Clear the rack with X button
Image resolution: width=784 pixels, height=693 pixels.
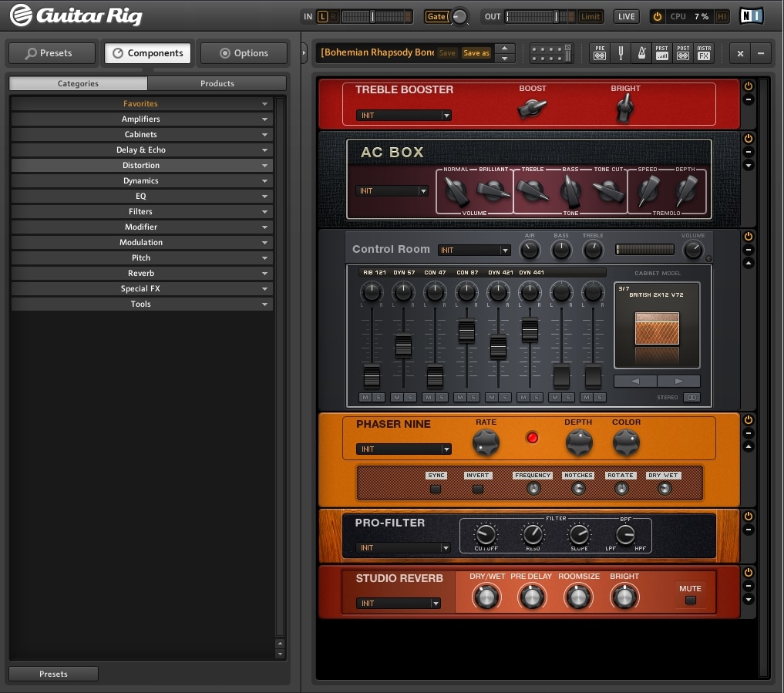pos(740,53)
